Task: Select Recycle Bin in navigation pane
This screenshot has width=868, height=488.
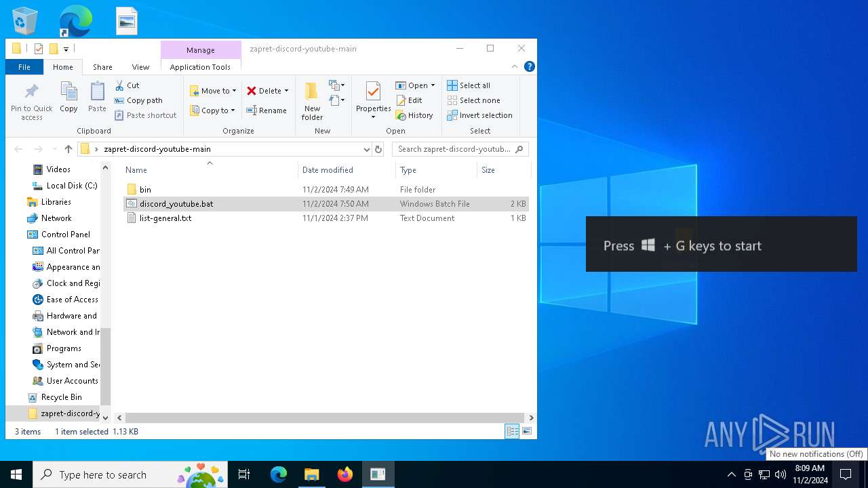Action: tap(54, 397)
